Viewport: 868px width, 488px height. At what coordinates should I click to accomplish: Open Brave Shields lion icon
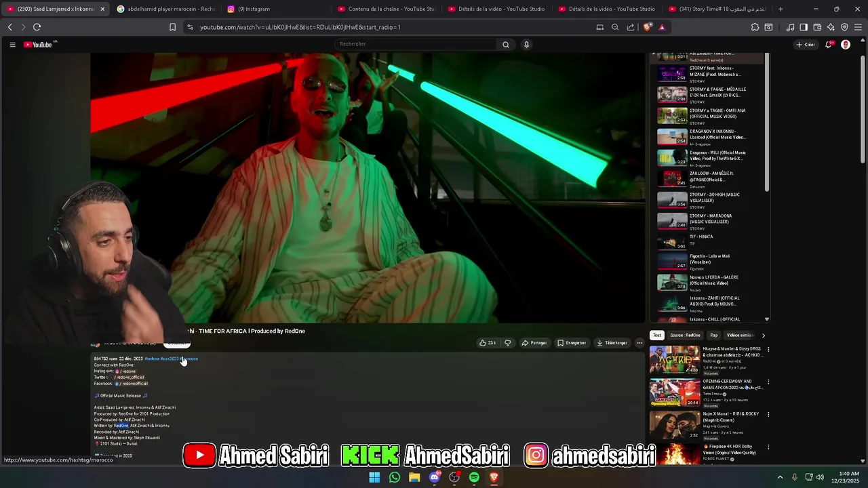point(647,27)
